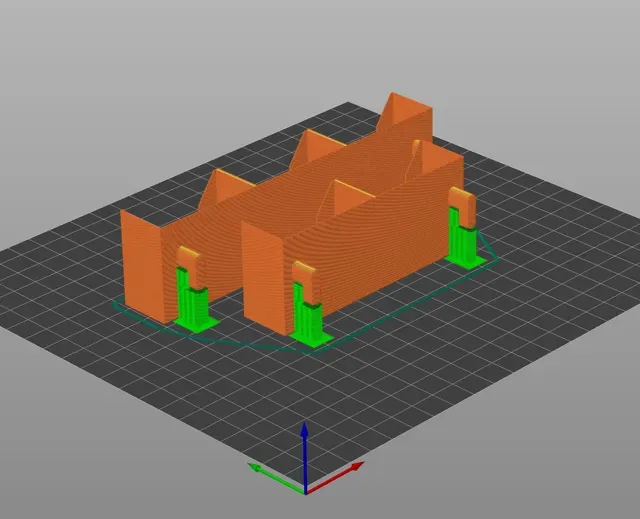Click the blue Z axis arrow
Screen dimensions: 640x519
(304, 457)
